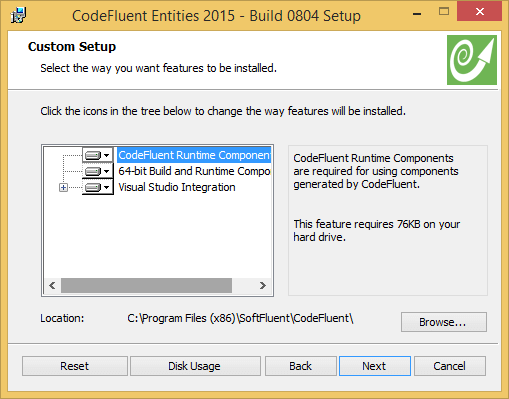Expand the Visual Studio Integration tree node
The image size is (509, 399).
pyautogui.click(x=63, y=188)
